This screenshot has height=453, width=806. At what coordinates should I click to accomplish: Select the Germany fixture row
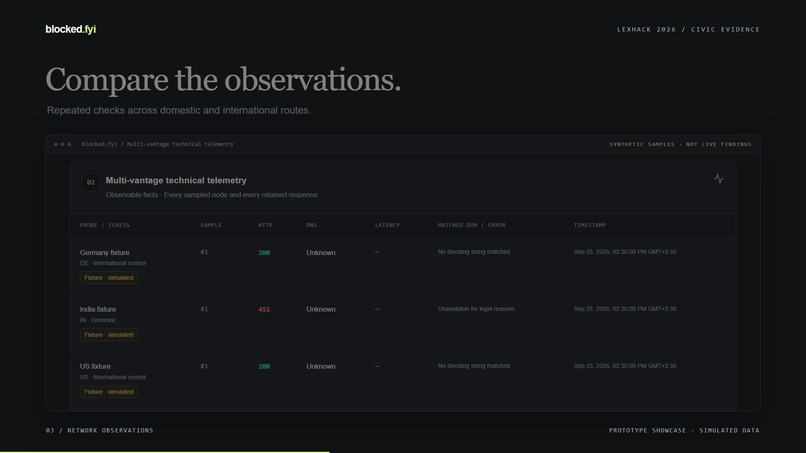[x=403, y=266]
